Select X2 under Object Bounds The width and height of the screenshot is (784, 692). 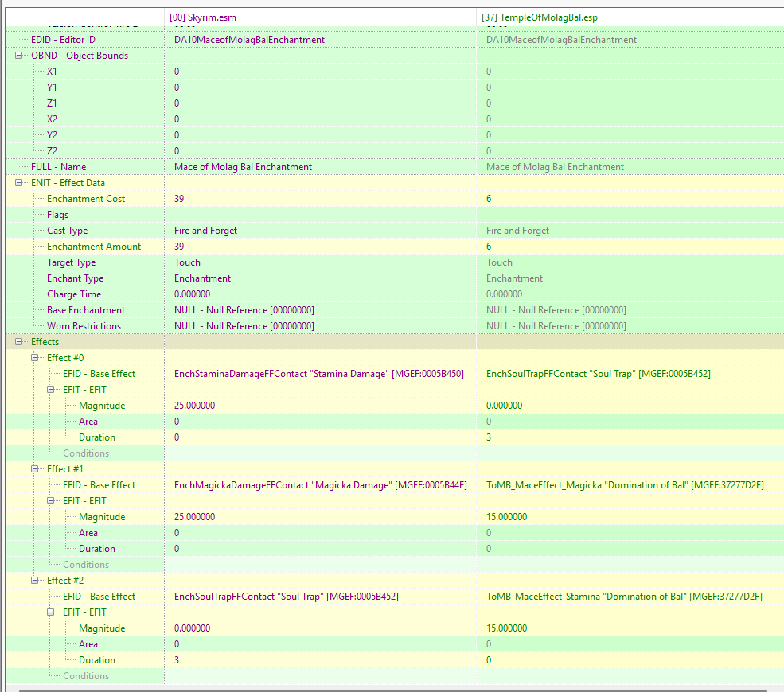[x=52, y=119]
